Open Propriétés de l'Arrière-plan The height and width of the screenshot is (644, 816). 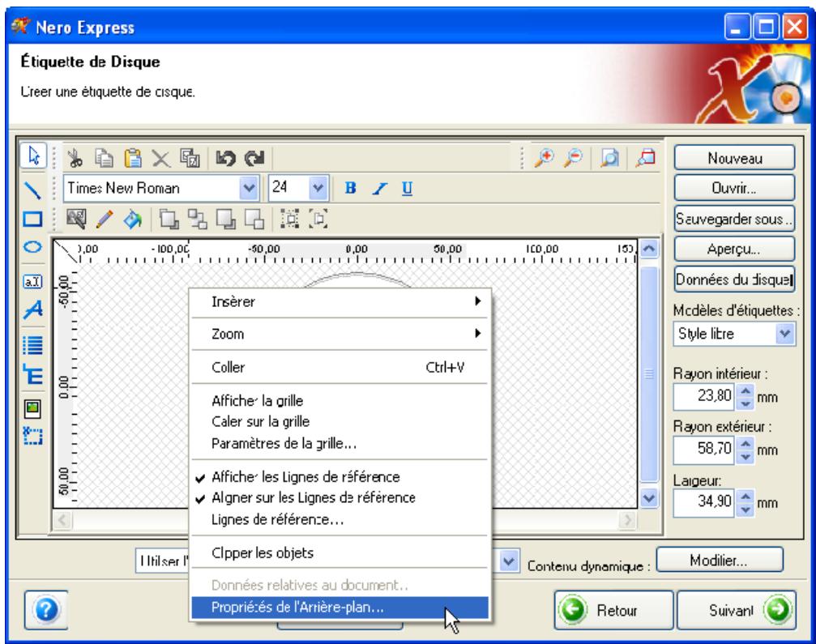coord(340,608)
